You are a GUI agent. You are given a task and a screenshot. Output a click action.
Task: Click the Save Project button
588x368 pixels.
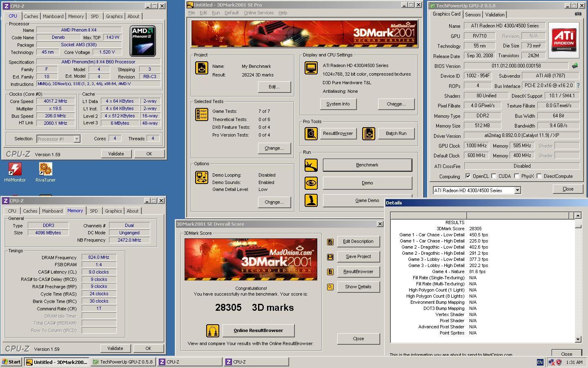point(358,256)
